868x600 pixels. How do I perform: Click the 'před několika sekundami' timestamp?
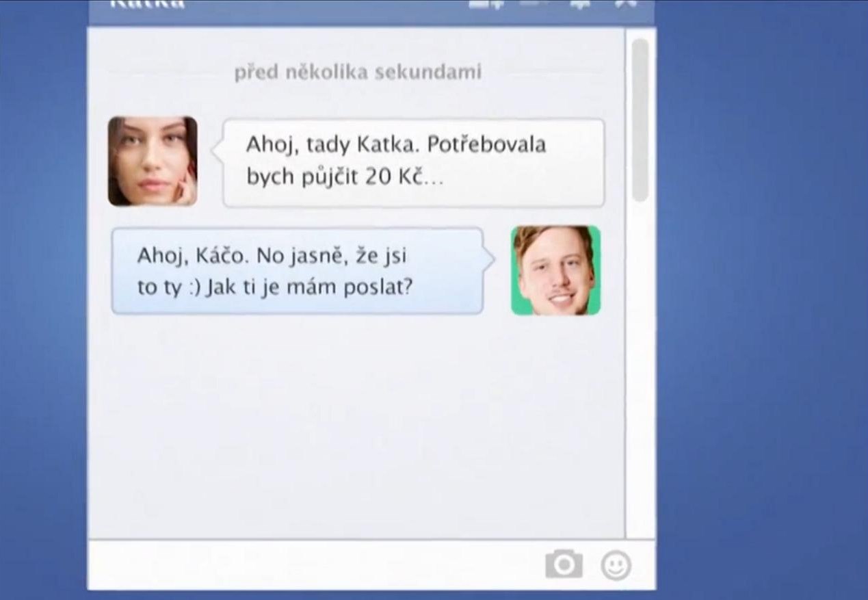click(x=358, y=72)
